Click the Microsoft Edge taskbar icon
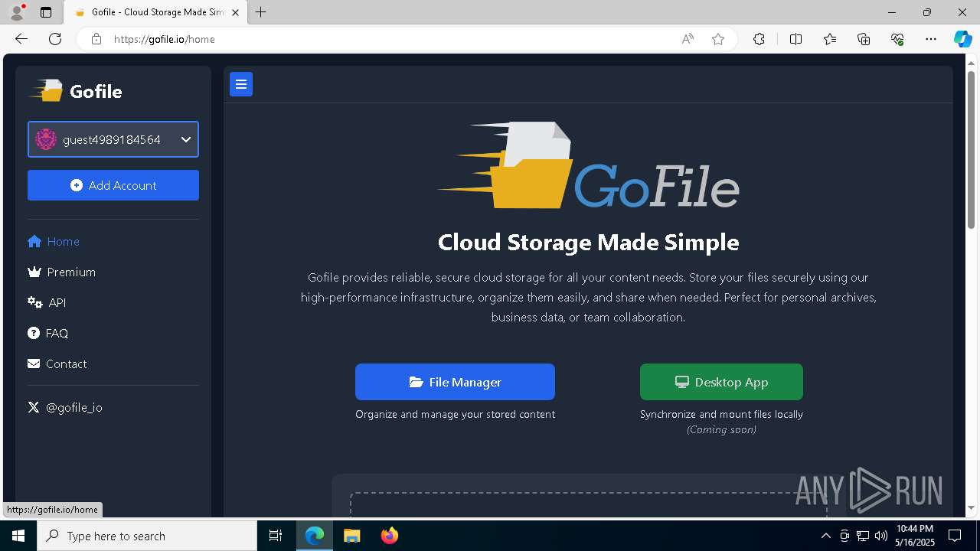Screen dimensions: 980x551 coord(315,536)
